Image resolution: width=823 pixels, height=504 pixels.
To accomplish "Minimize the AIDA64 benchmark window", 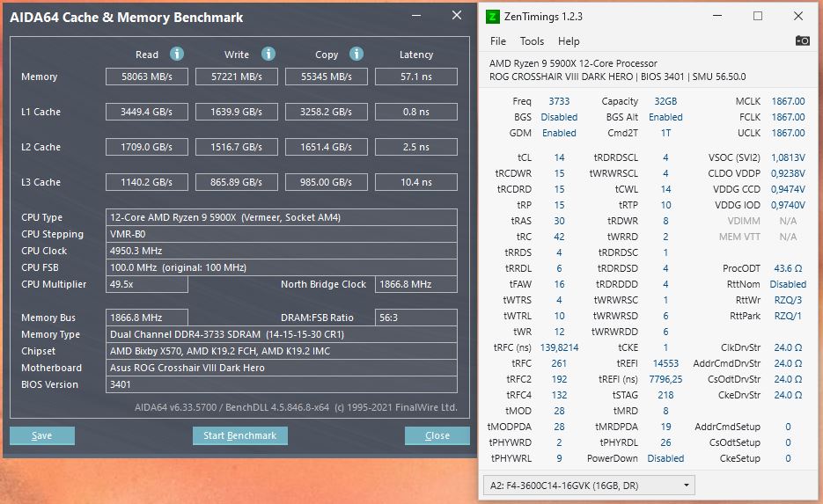I will (x=416, y=16).
